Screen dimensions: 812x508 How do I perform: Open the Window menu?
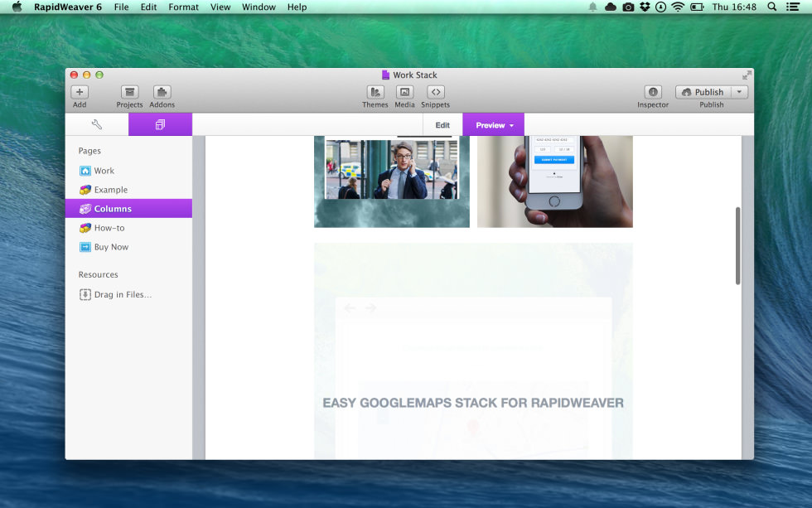tap(259, 7)
